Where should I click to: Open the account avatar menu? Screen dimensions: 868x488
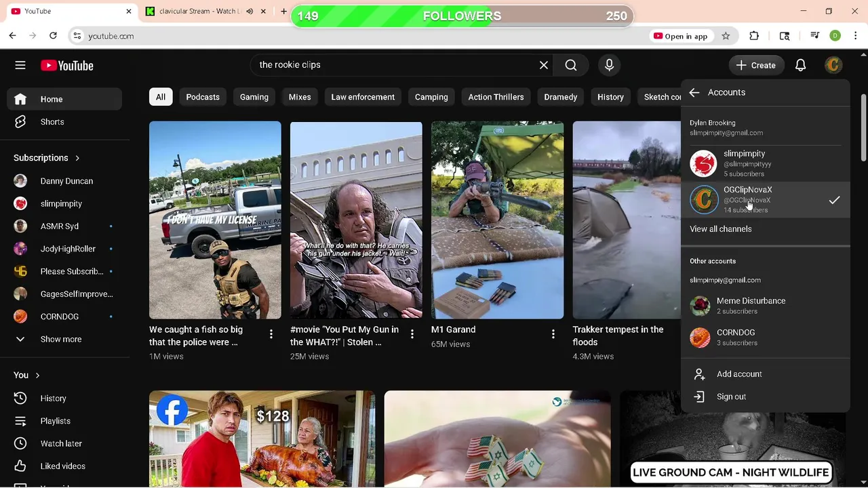[x=833, y=65]
